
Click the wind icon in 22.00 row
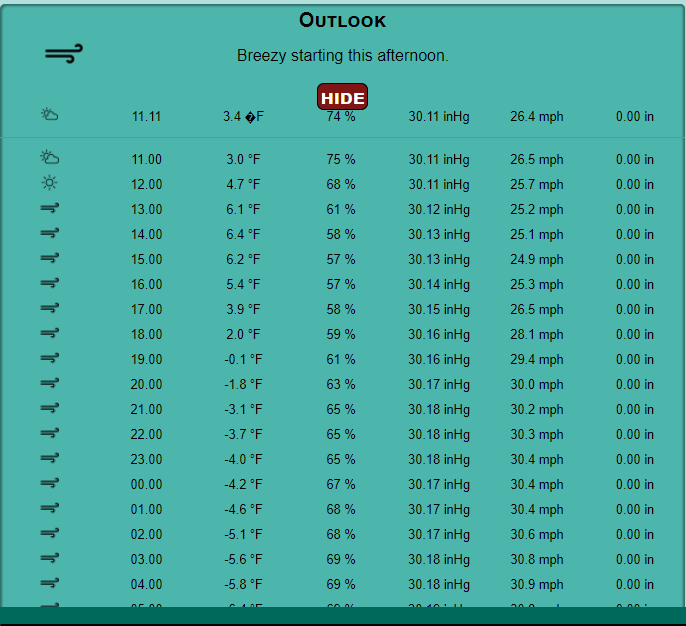(x=49, y=433)
